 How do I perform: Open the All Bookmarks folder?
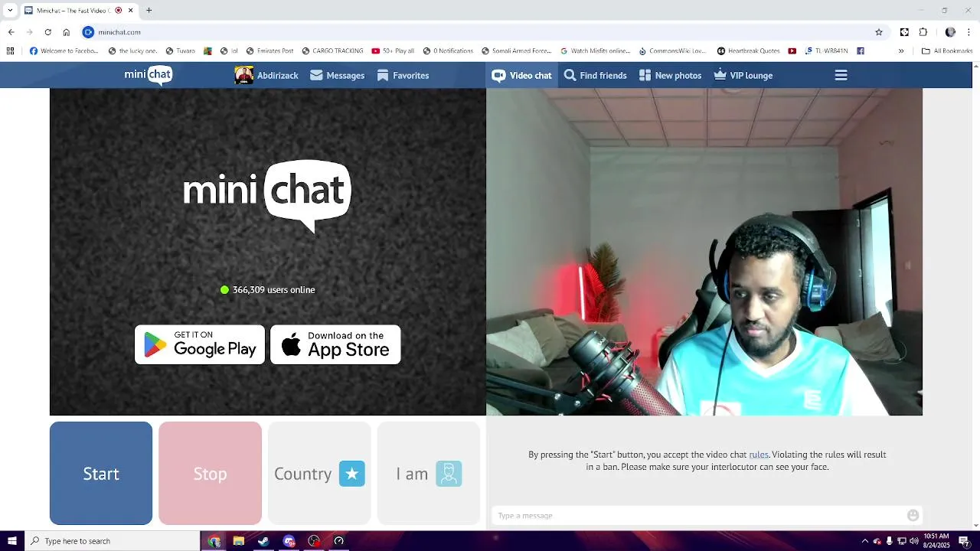[x=947, y=51]
